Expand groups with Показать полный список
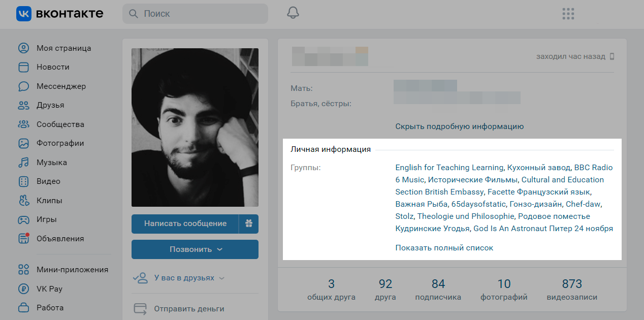The height and width of the screenshot is (320, 644). [444, 248]
